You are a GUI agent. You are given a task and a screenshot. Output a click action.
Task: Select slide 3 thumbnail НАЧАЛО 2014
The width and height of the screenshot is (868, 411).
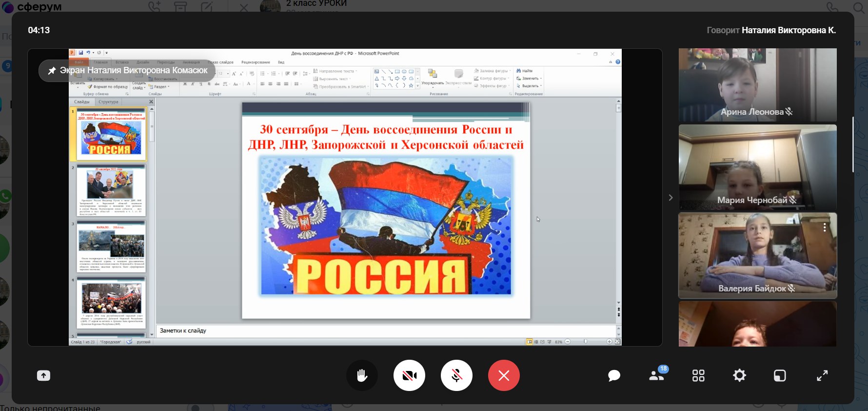[111, 247]
